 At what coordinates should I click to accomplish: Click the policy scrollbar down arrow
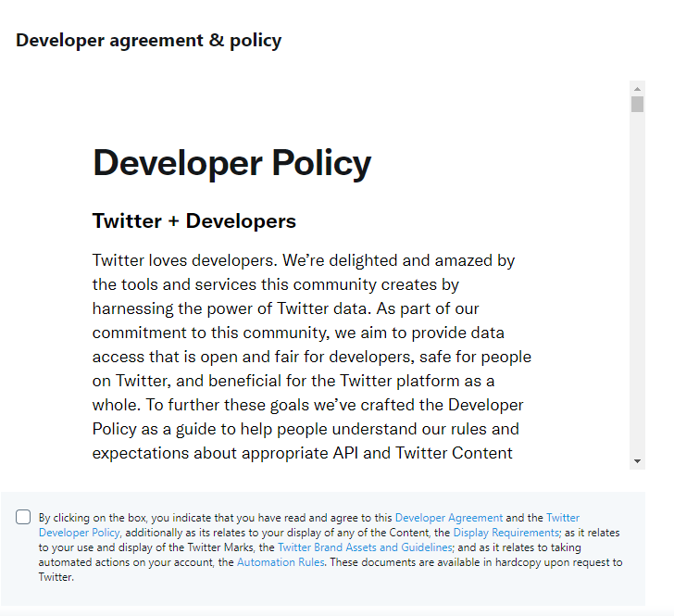coord(638,461)
